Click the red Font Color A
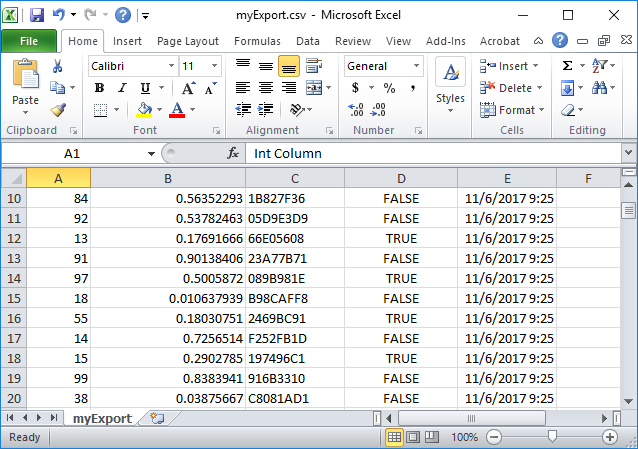638x449 pixels. [177, 110]
